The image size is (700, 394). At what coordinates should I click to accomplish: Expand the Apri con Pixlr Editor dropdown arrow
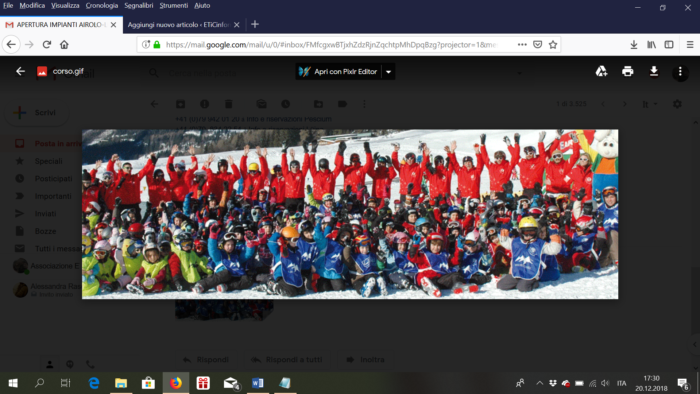388,72
